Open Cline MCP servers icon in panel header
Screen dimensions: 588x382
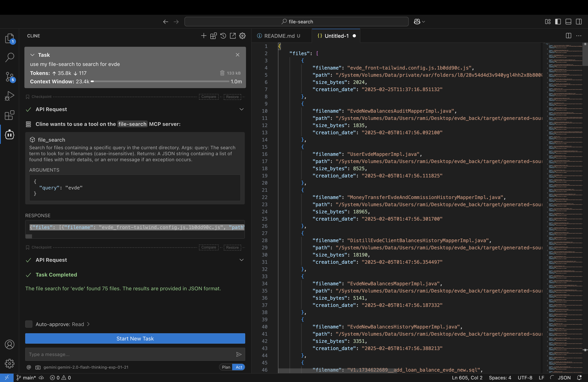[x=213, y=36]
